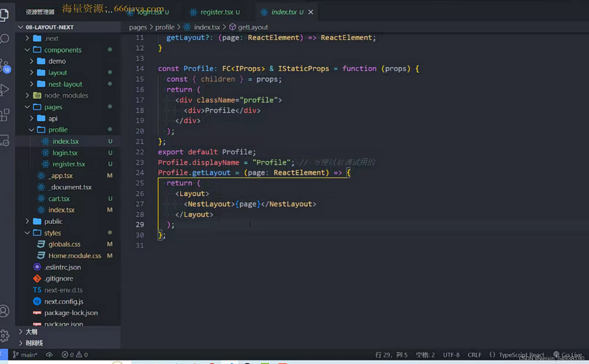
Task: Change UTF-8 encoding setting
Action: point(451,355)
